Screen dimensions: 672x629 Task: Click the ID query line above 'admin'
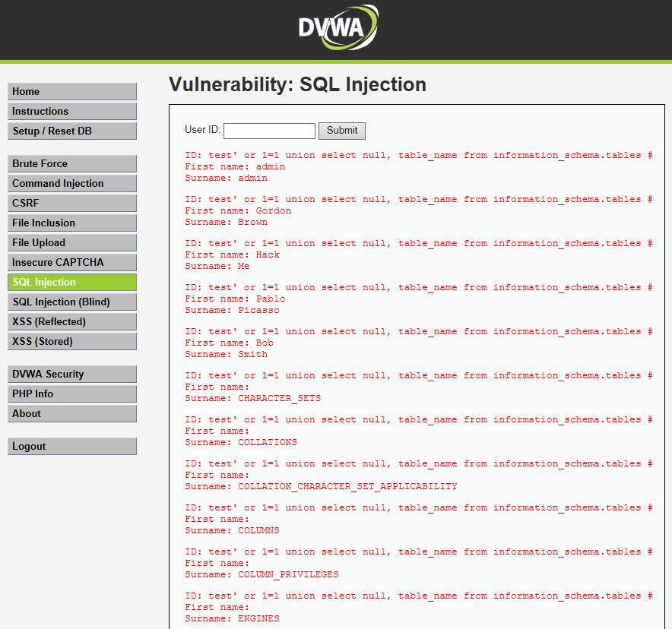point(419,155)
